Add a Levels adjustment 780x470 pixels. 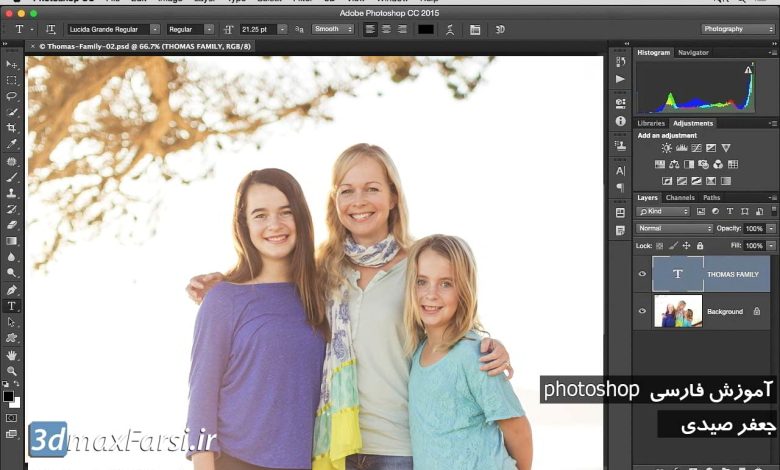[x=682, y=148]
